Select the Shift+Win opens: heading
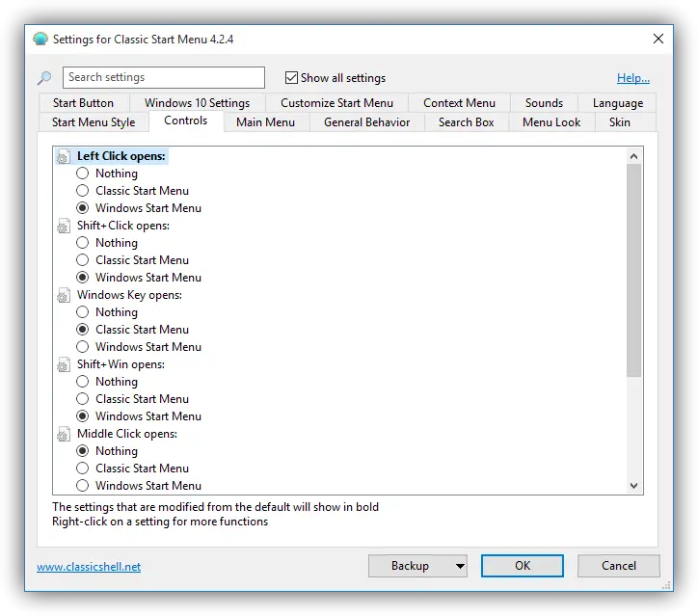 point(121,364)
